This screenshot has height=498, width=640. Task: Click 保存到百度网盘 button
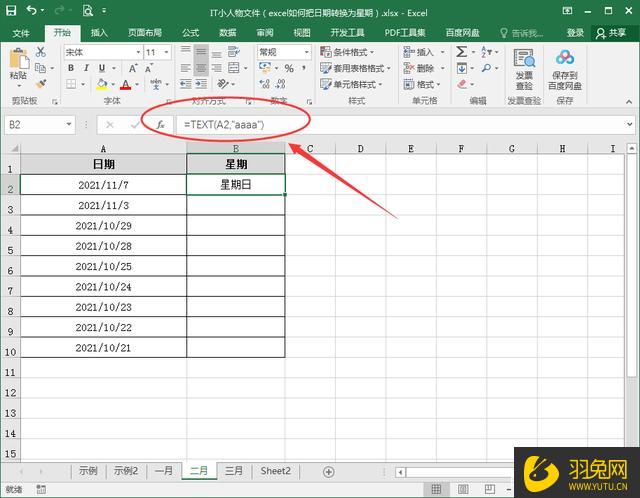point(565,69)
